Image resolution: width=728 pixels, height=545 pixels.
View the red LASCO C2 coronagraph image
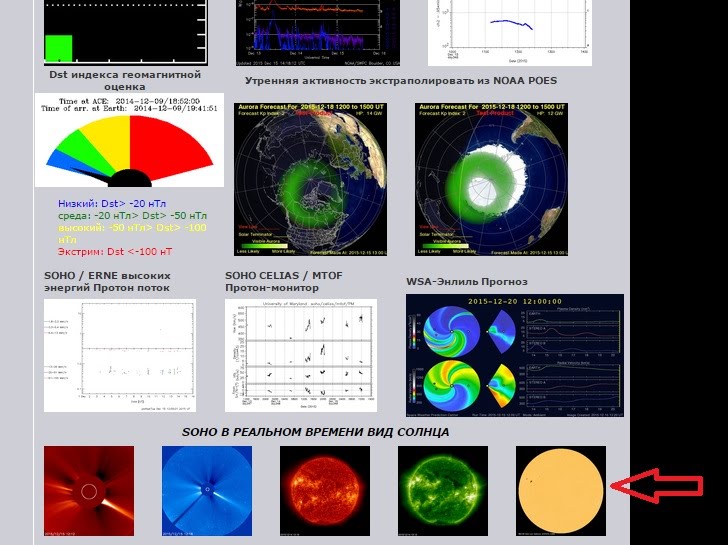89,491
